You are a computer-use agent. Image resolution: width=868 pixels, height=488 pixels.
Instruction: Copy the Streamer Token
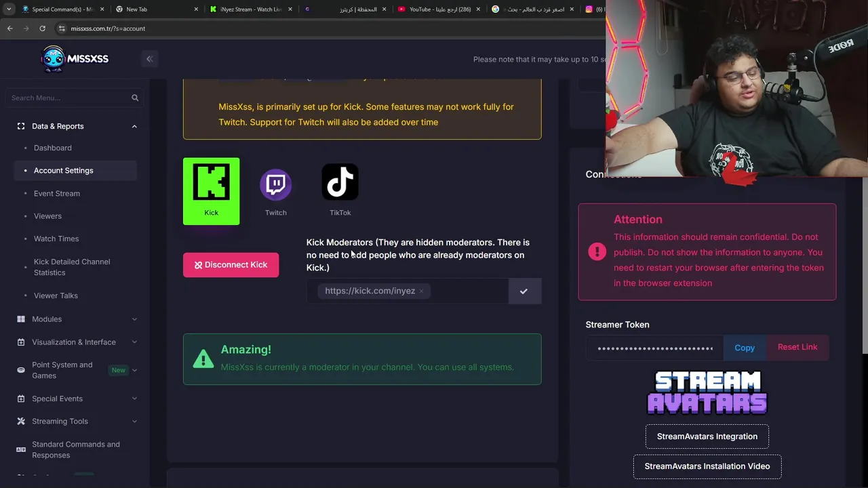[744, 348]
